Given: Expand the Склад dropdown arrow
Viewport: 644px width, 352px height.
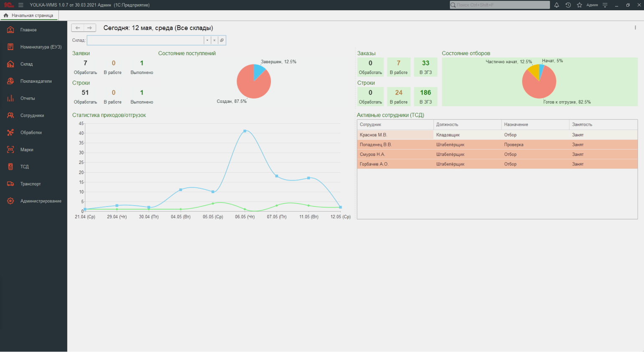Looking at the screenshot, I should click(207, 40).
